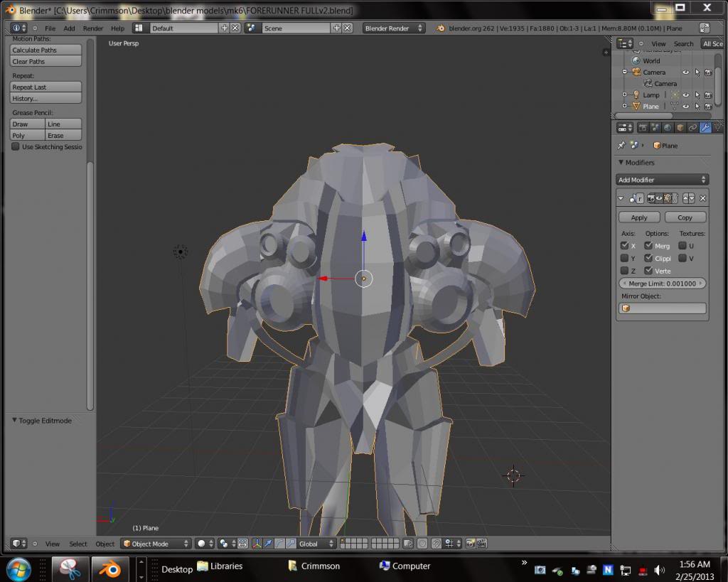Collapse the Toggle Editmode panel
This screenshot has height=582, width=728.
point(14,421)
